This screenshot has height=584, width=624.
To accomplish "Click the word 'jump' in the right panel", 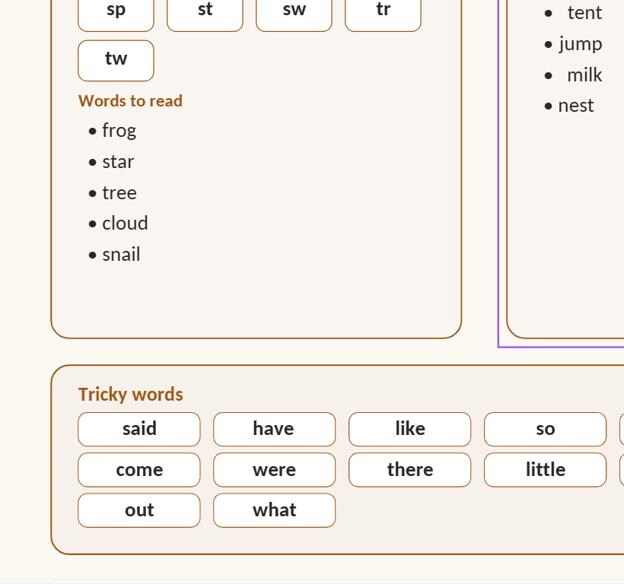I will 580,44.
